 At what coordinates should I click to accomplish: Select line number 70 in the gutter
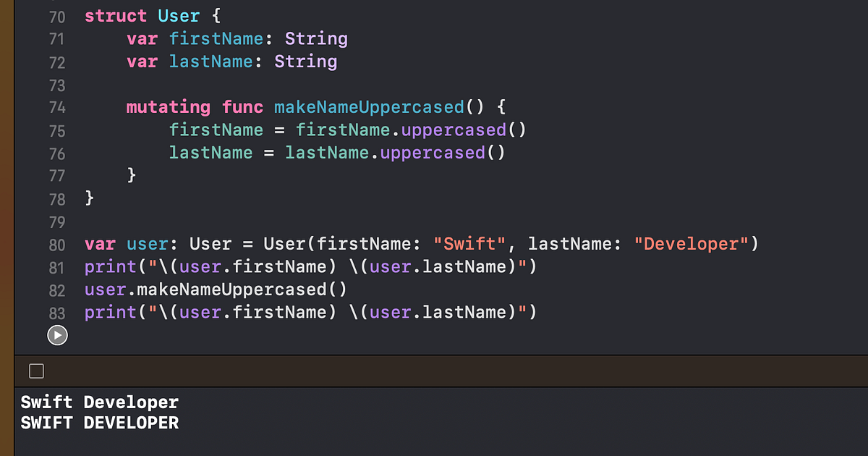pos(57,17)
